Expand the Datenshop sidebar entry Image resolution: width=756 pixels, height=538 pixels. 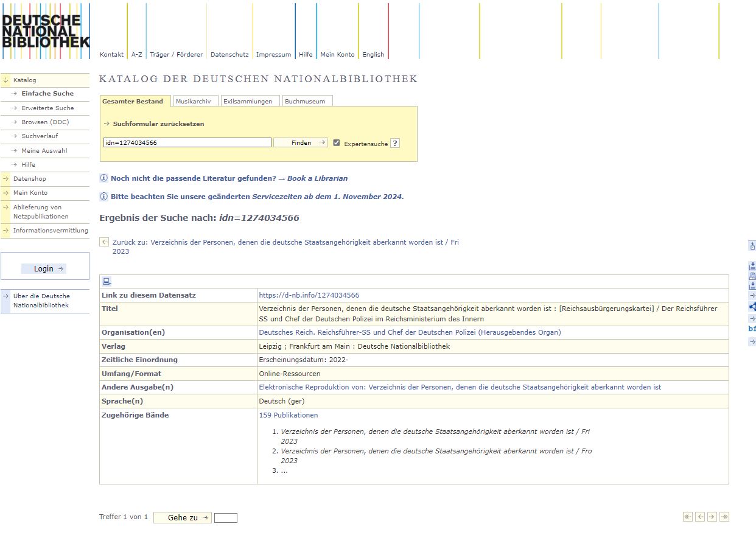tap(6, 179)
